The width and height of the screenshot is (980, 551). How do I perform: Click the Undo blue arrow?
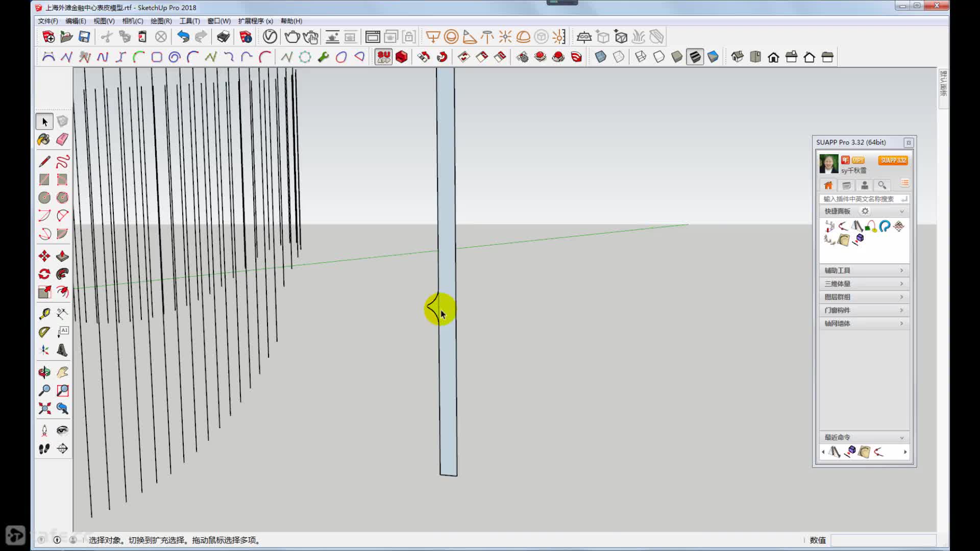(183, 37)
